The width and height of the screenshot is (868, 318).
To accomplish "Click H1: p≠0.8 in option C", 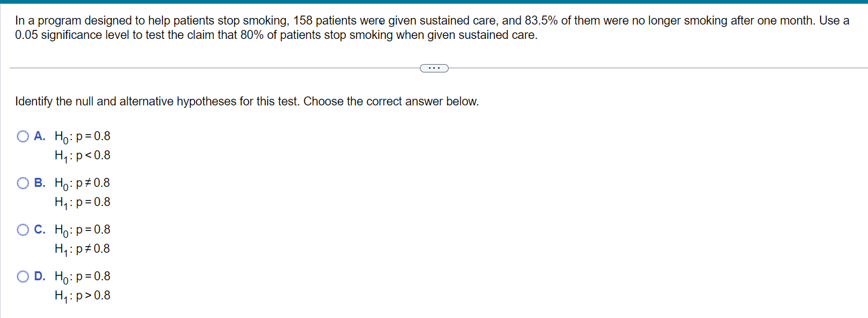I will coord(83,249).
